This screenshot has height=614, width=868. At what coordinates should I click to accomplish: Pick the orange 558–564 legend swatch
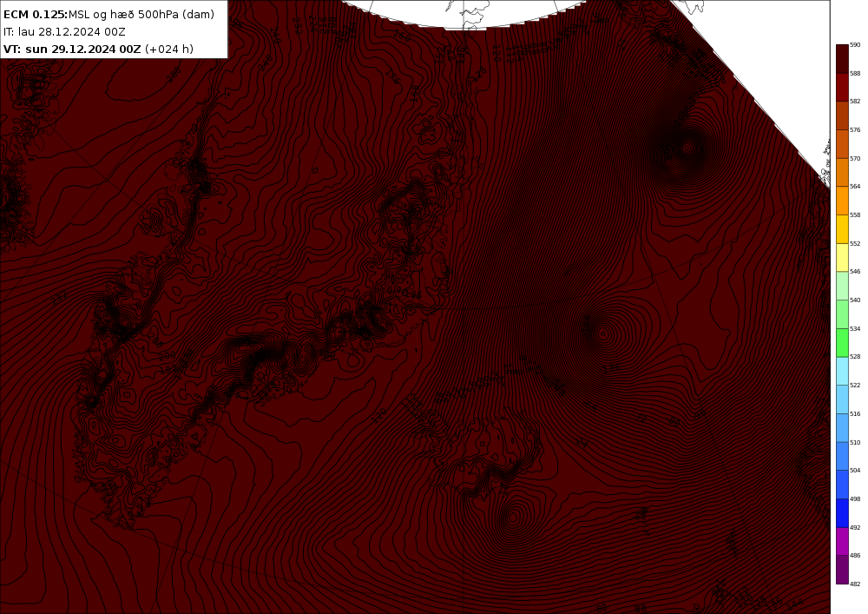[842, 201]
